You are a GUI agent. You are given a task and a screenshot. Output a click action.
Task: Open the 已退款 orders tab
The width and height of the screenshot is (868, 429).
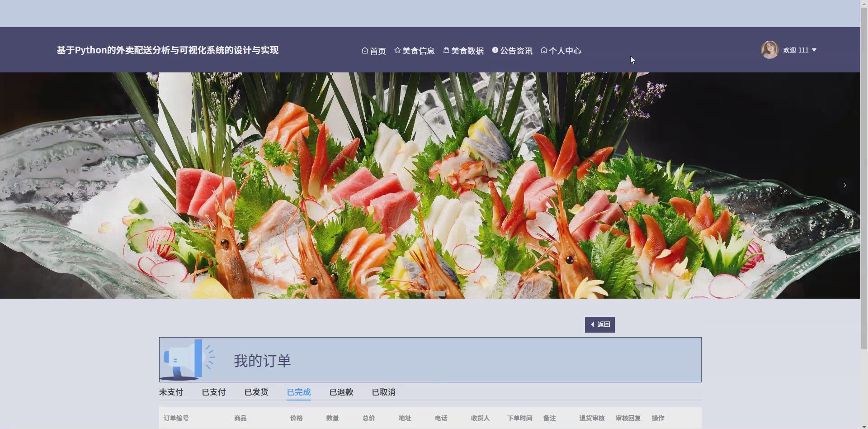pos(341,392)
